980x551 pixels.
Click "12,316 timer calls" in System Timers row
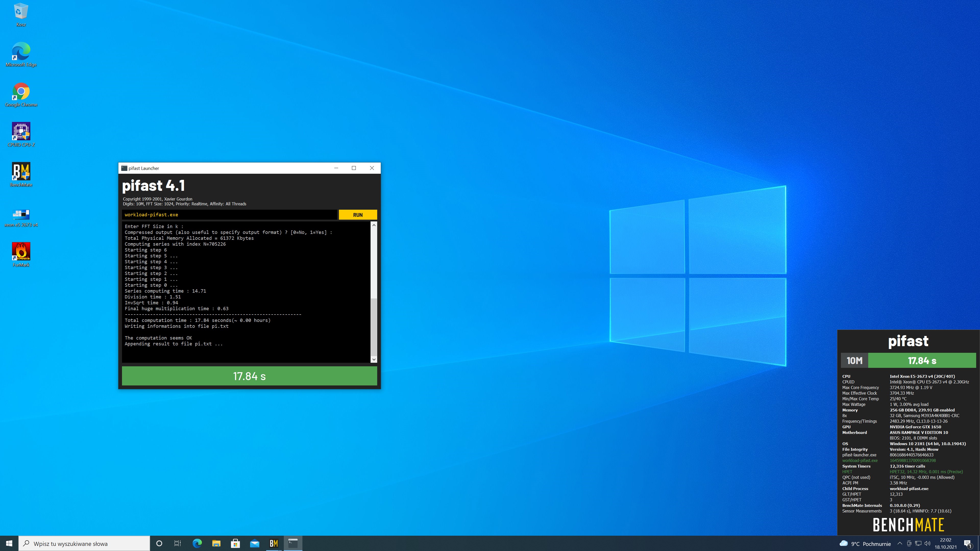907,466
